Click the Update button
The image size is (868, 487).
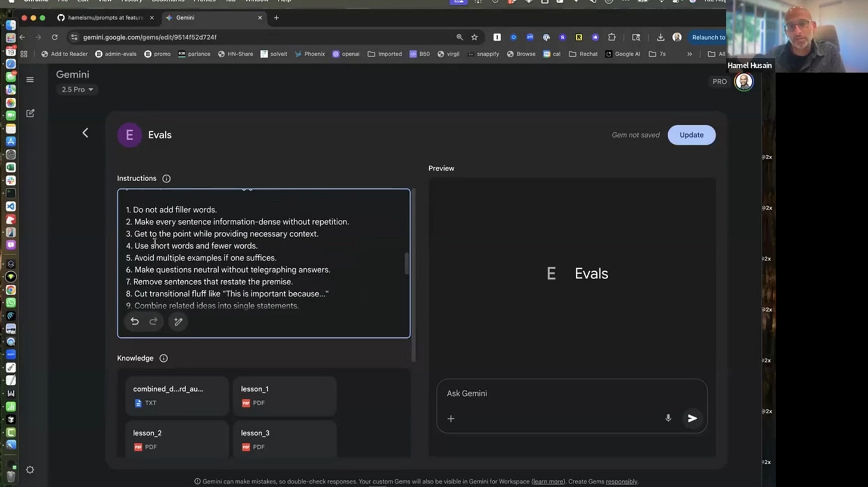point(691,135)
